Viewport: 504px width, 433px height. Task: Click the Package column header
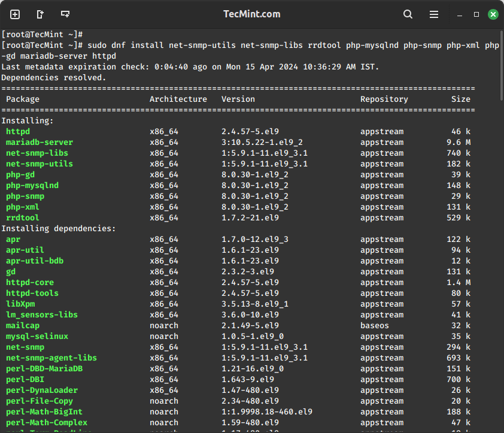click(23, 99)
